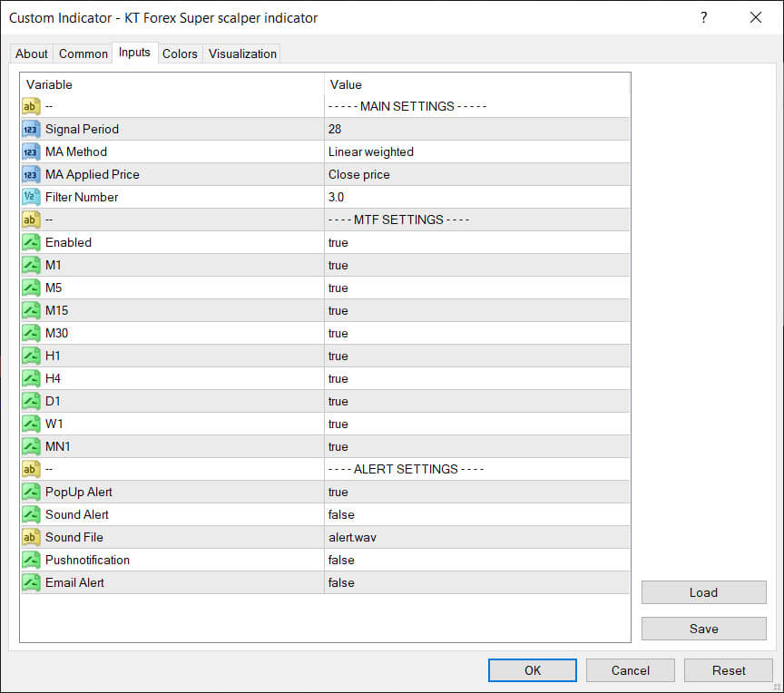Select the Signal Period value 28
The image size is (784, 693).
[x=335, y=130]
